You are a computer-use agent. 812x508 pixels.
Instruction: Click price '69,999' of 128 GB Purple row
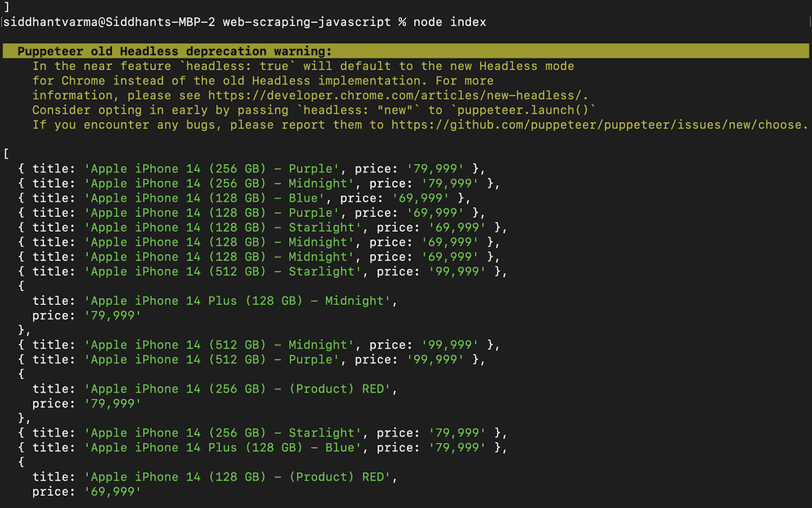435,213
